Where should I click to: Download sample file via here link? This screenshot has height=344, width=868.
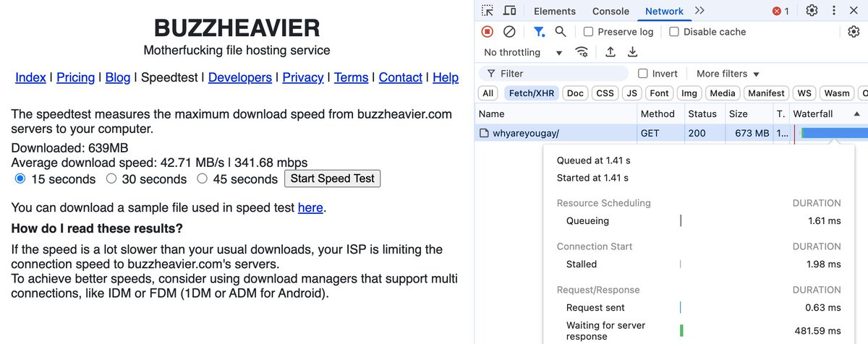point(310,207)
